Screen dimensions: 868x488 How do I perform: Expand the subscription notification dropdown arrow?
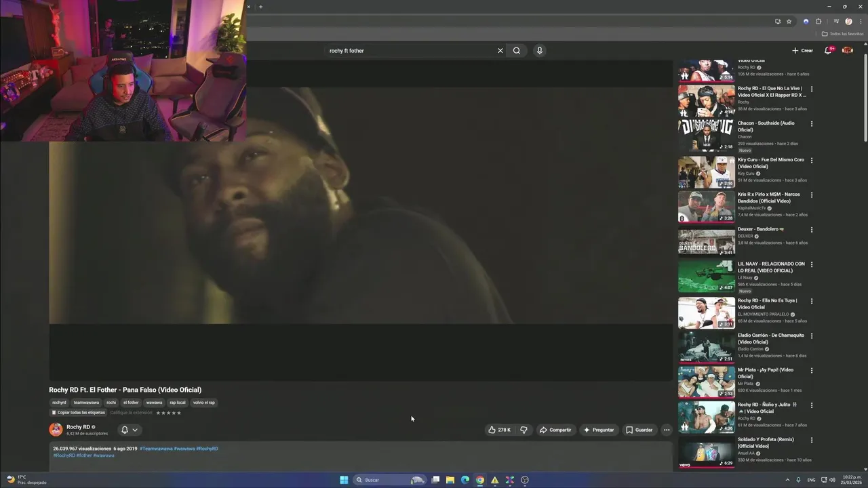click(x=135, y=430)
